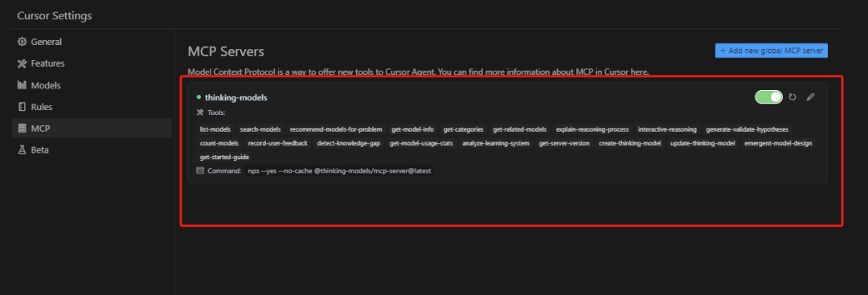Click the book icon beside Rules
The height and width of the screenshot is (295, 868).
tap(23, 107)
